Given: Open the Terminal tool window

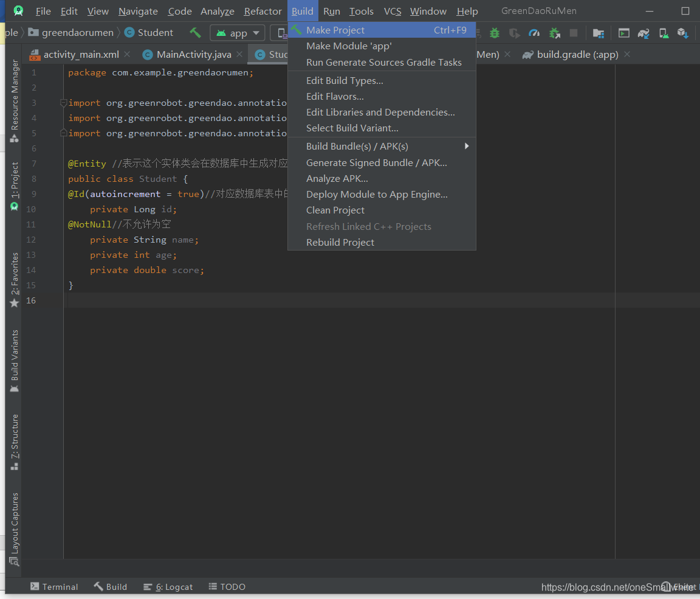Looking at the screenshot, I should point(54,586).
